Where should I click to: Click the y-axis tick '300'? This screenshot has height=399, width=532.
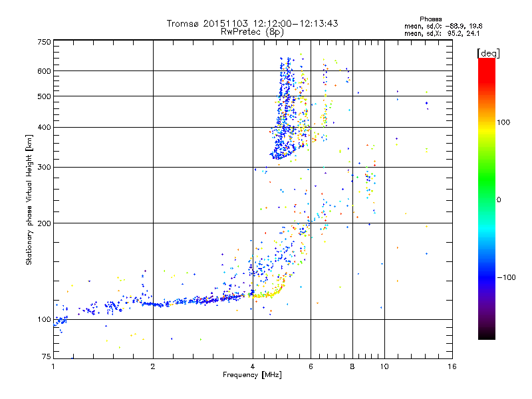[44, 167]
